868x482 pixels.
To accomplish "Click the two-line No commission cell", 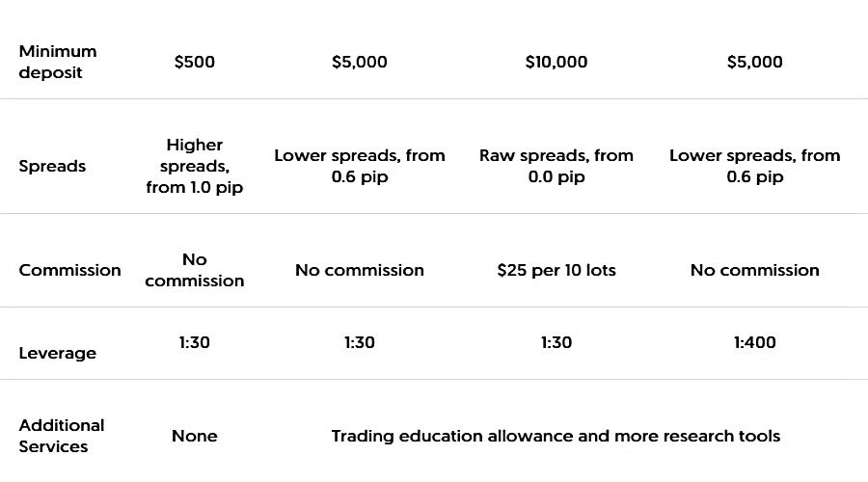I will (x=194, y=270).
